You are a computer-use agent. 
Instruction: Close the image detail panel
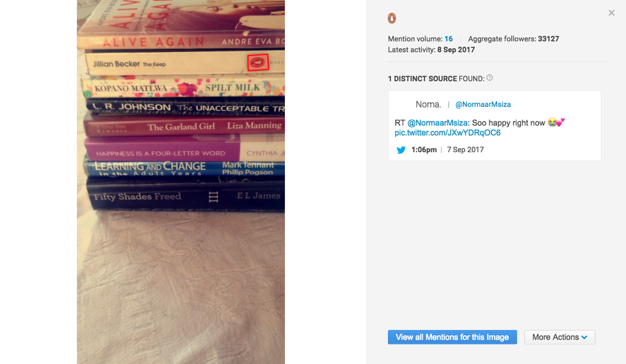[611, 13]
